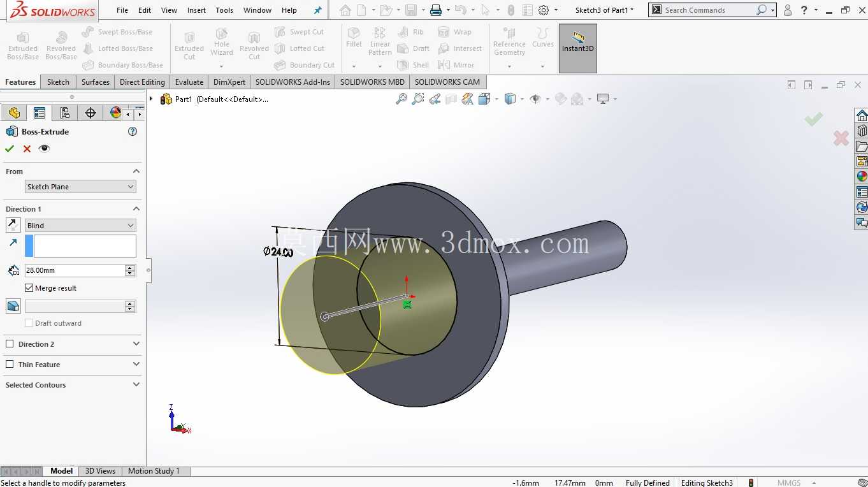868x487 pixels.
Task: Toggle Instant3D button
Action: (578, 48)
